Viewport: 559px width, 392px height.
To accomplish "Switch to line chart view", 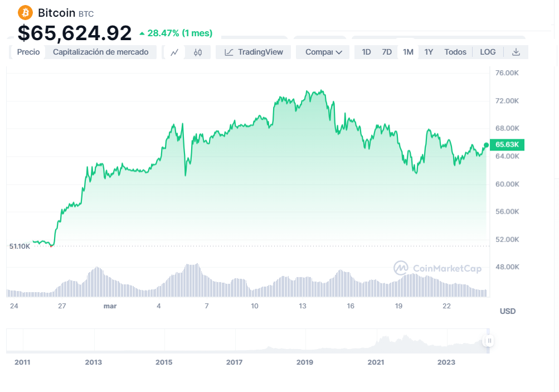I will coord(174,52).
